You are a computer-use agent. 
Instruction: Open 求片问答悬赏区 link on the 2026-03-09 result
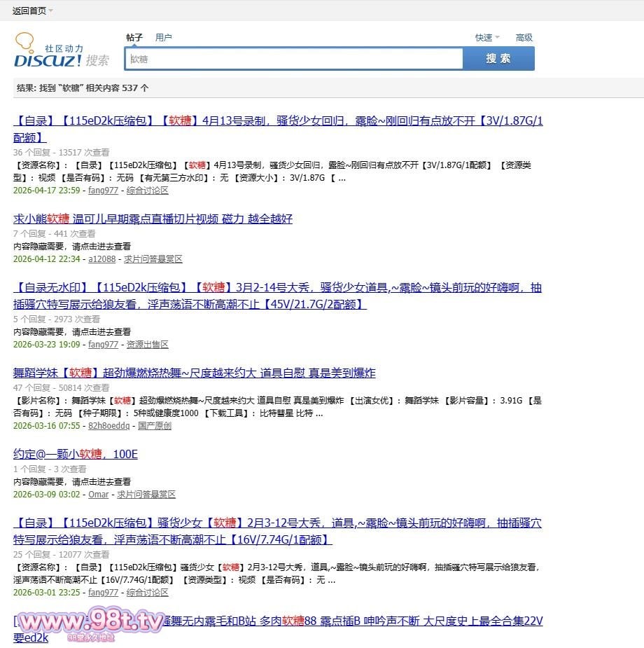146,495
